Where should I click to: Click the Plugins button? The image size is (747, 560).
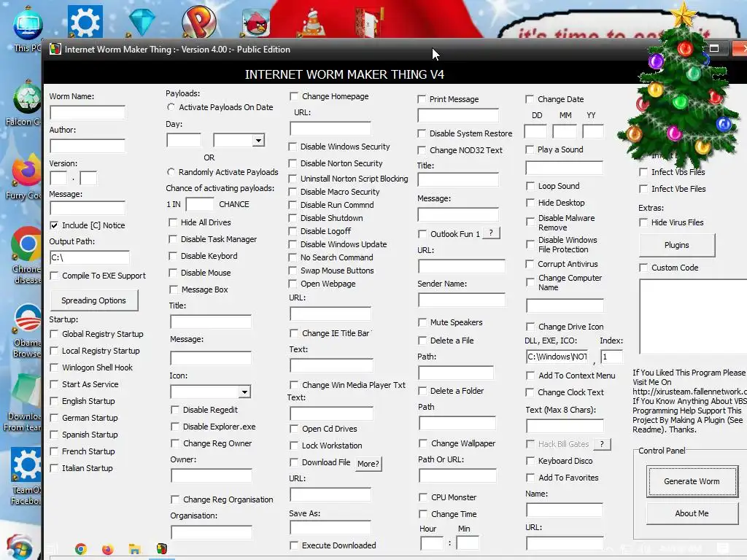[676, 245]
